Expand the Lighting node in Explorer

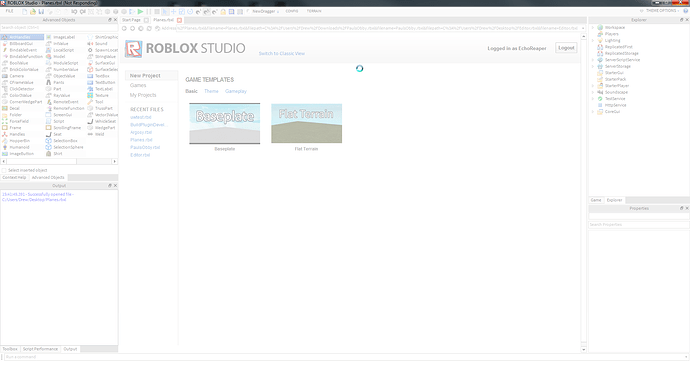click(593, 40)
